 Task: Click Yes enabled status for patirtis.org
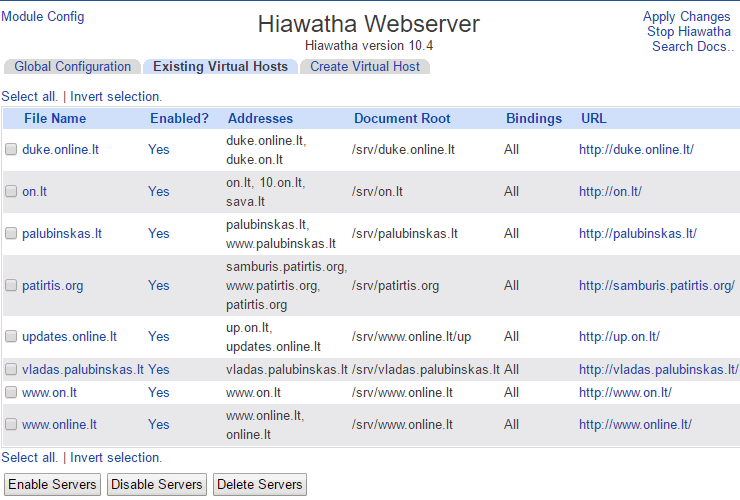click(159, 285)
